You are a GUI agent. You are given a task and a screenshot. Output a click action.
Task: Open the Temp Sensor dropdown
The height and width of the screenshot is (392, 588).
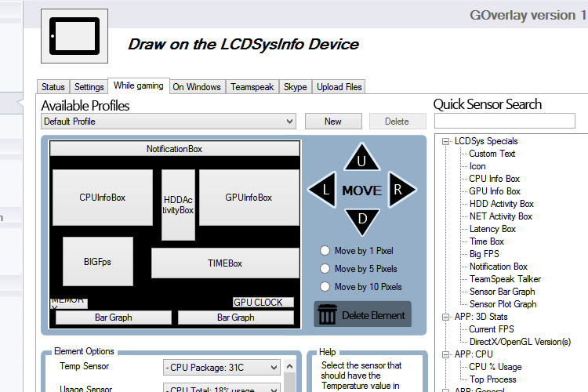click(222, 367)
